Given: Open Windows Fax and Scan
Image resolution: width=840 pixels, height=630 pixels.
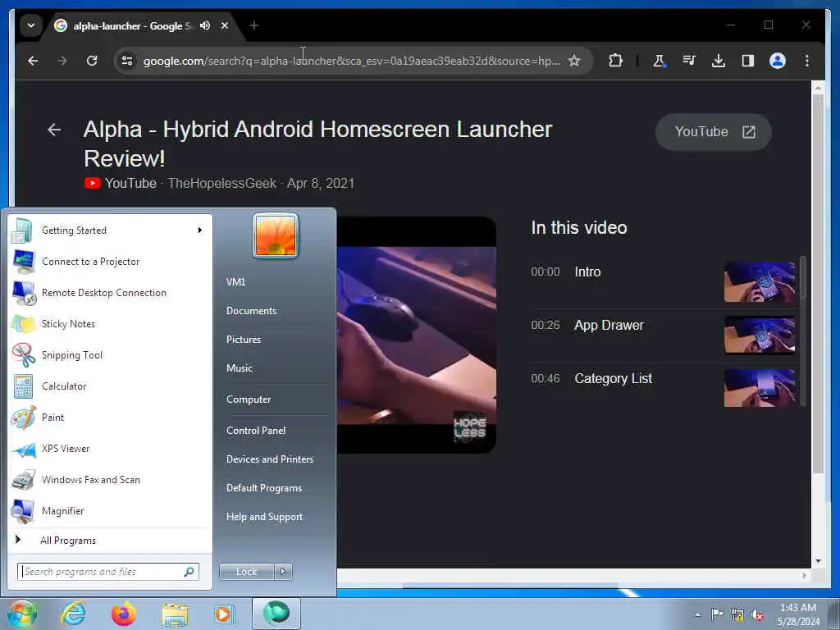Looking at the screenshot, I should (x=111, y=479).
